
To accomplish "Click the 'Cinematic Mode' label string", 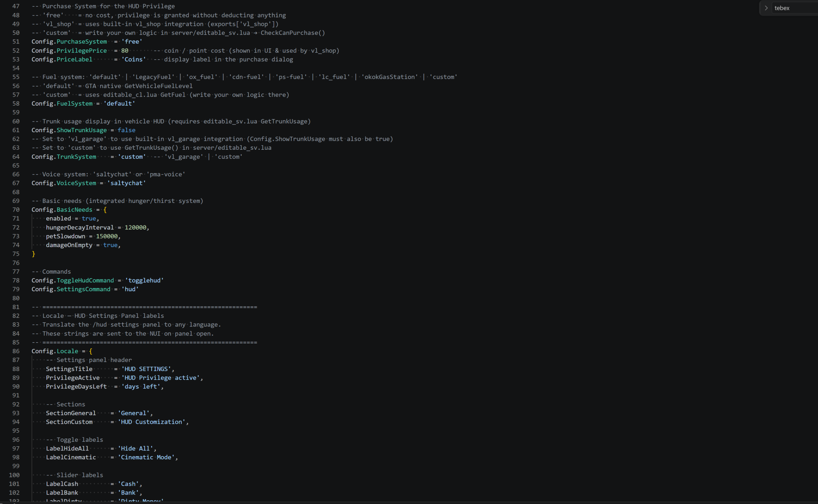I will tap(146, 457).
